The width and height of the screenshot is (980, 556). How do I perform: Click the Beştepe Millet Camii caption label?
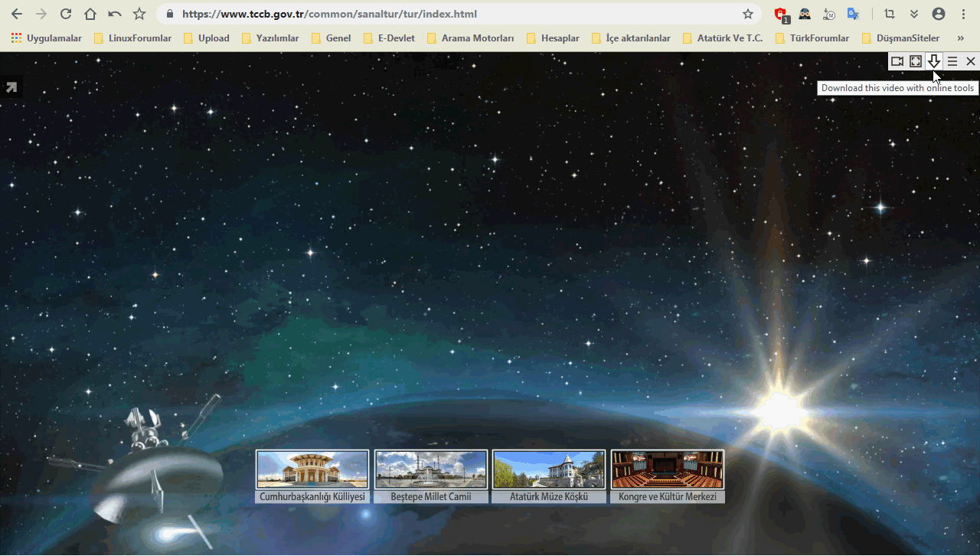point(431,497)
